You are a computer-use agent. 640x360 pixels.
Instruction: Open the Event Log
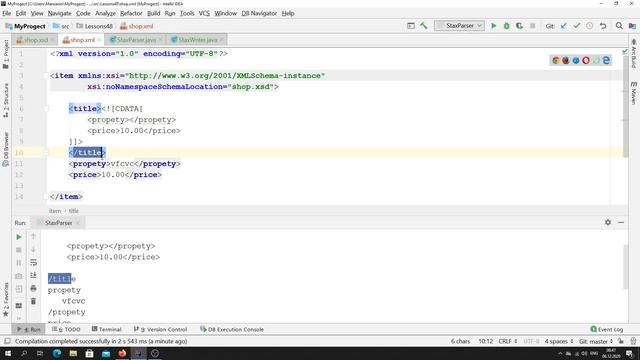click(607, 329)
